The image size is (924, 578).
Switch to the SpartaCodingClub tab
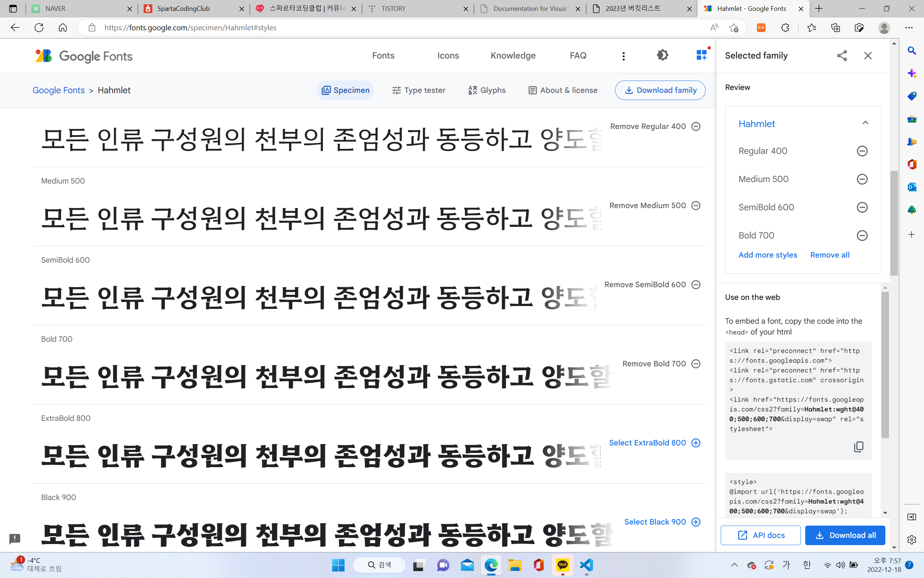(194, 8)
